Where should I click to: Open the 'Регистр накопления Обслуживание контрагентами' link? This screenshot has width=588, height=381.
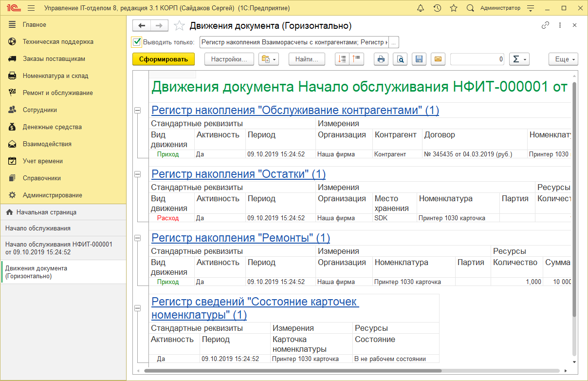tap(294, 110)
